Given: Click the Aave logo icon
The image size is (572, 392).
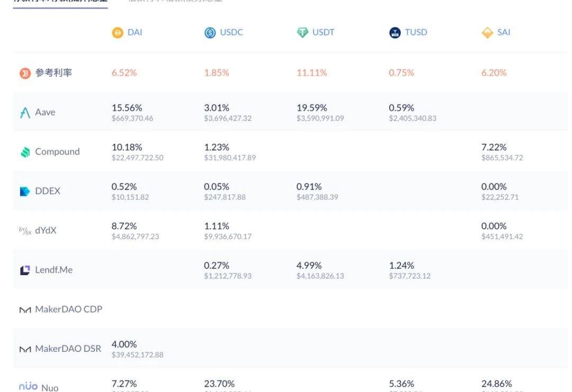Looking at the screenshot, I should click(25, 113).
